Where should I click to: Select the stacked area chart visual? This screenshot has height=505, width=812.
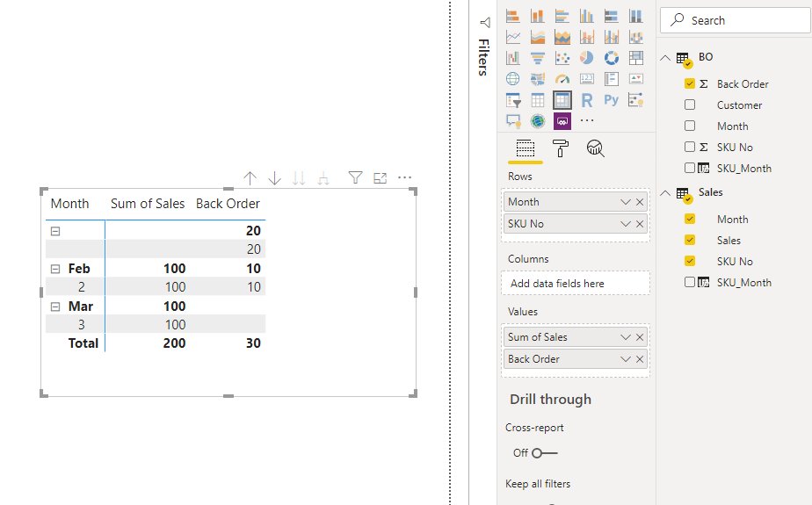[x=562, y=37]
